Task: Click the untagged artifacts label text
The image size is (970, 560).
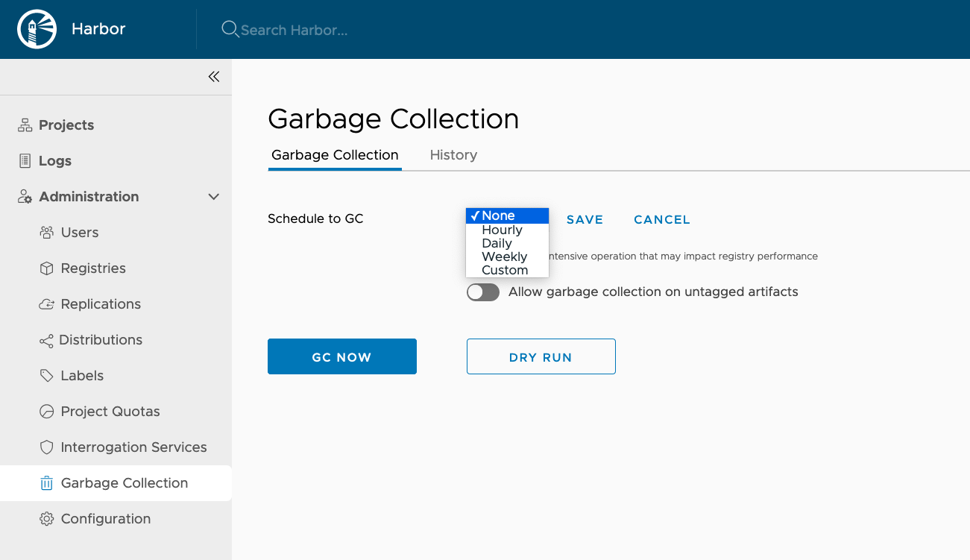Action: click(653, 292)
